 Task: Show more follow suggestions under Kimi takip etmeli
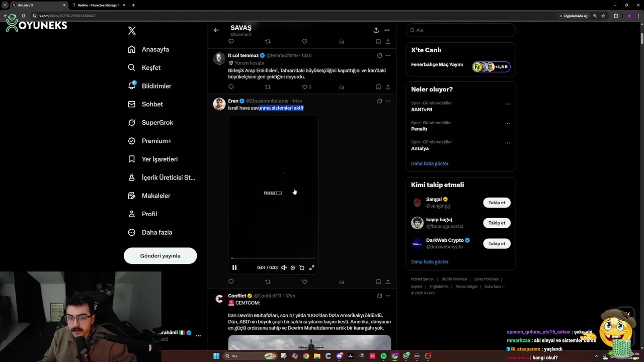point(430,261)
